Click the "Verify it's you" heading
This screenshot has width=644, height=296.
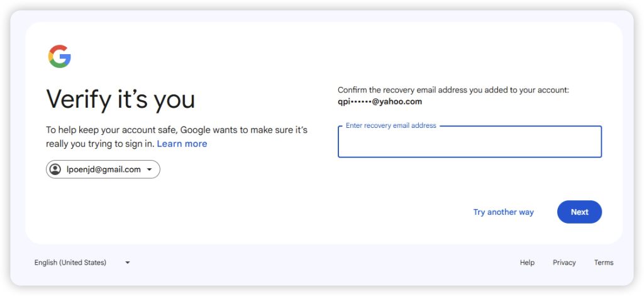click(121, 100)
